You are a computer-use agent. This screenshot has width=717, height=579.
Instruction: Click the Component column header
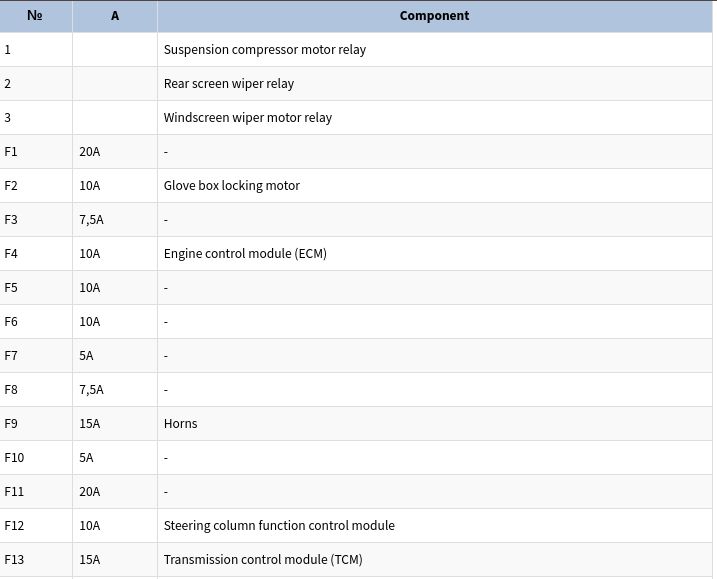pyautogui.click(x=434, y=16)
